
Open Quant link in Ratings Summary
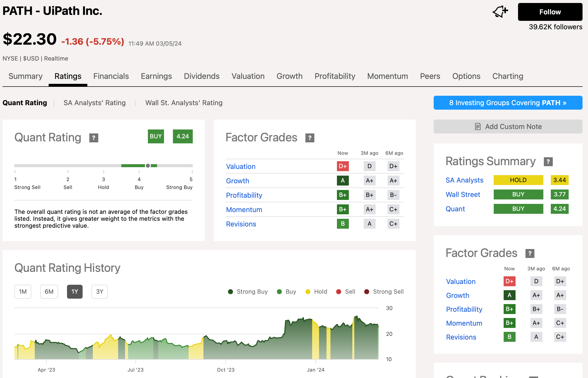tap(455, 209)
